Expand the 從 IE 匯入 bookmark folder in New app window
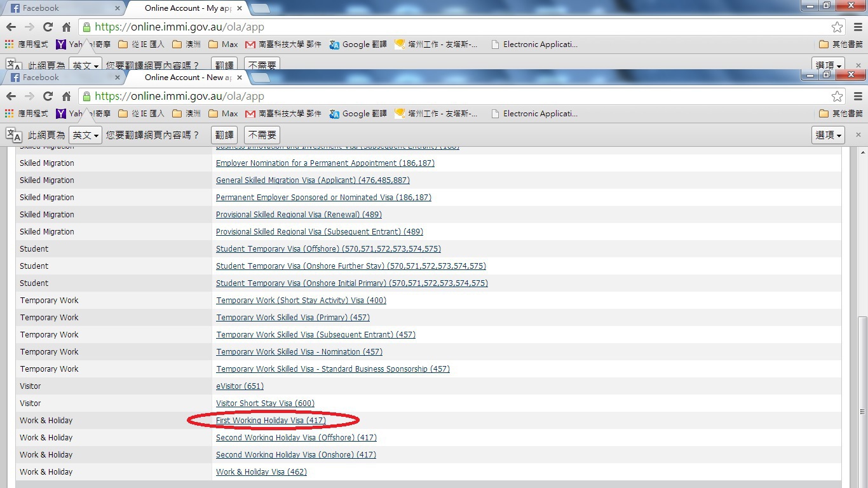 (x=141, y=114)
